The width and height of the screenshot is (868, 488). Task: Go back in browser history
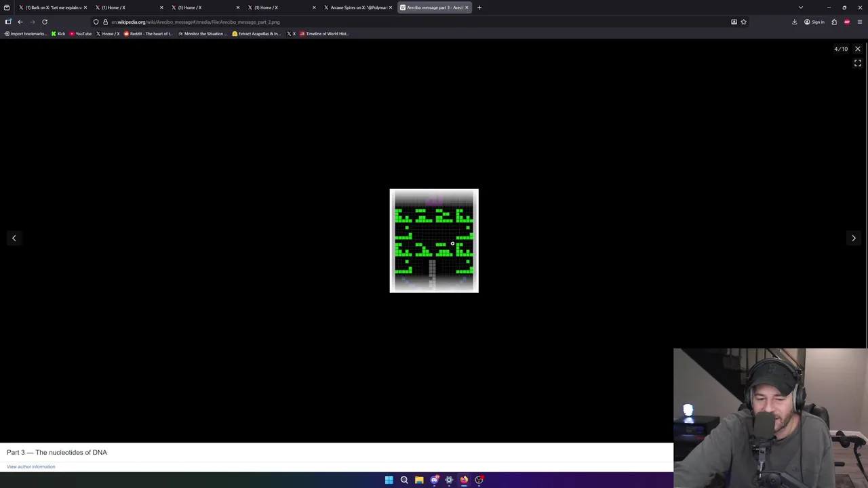pyautogui.click(x=20, y=22)
